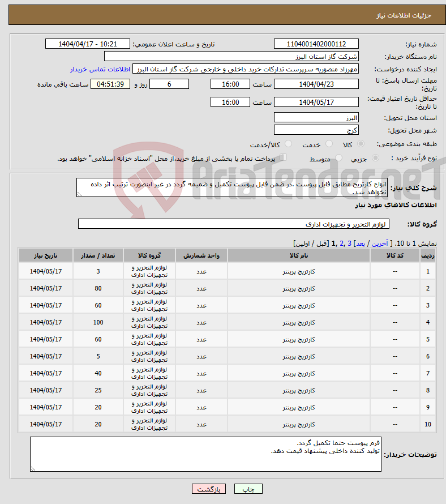The width and height of the screenshot is (446, 504).
Task: Click the validity hour field next to 1404/05/17
Action: click(x=230, y=102)
